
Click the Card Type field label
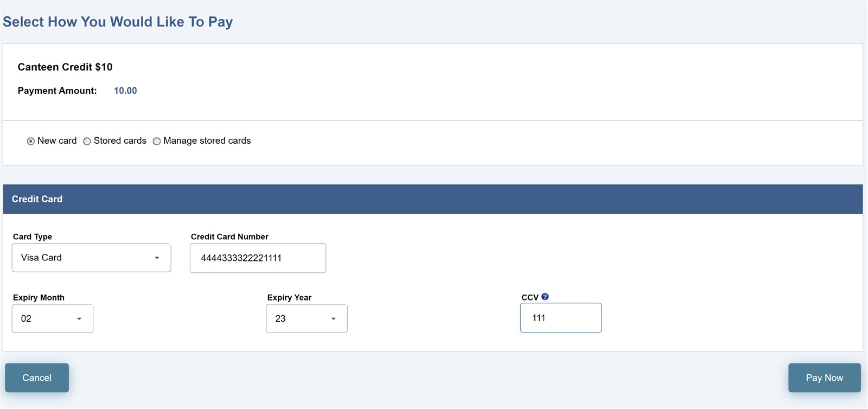click(33, 237)
